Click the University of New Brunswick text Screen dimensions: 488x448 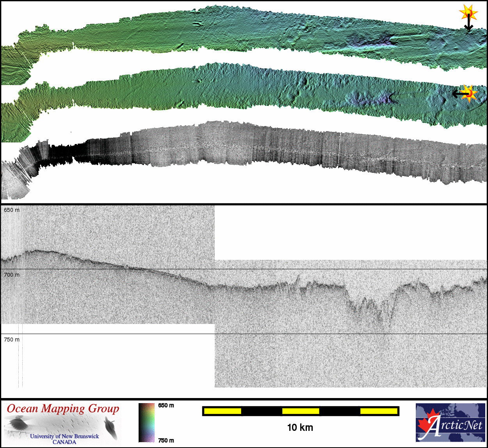click(x=64, y=436)
